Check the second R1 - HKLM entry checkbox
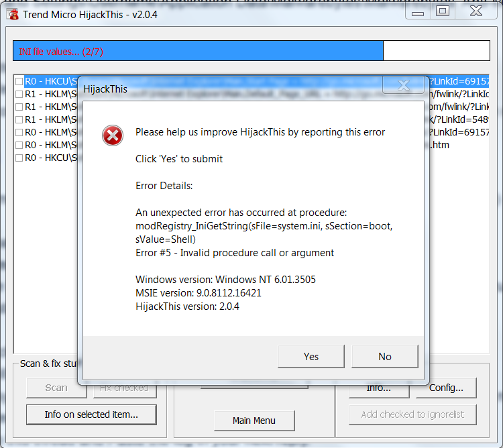This screenshot has width=503, height=448. [19, 107]
